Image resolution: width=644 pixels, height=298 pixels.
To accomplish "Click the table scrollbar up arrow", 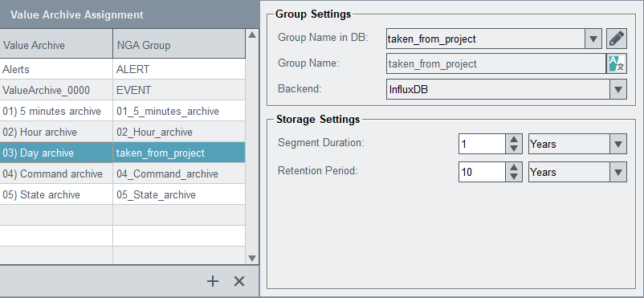I will point(252,35).
